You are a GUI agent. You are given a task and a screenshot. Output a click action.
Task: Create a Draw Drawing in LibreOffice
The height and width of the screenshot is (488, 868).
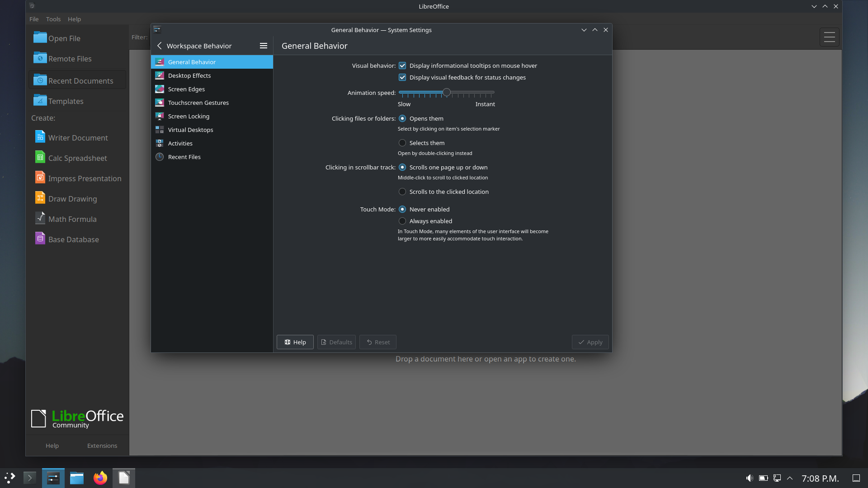pyautogui.click(x=77, y=198)
